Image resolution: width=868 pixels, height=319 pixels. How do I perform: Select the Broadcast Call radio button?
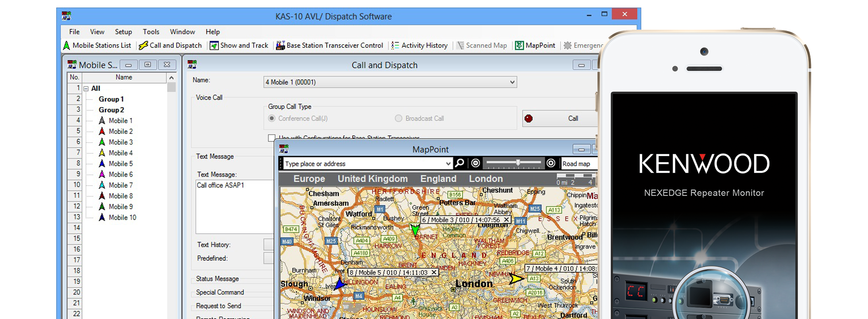coord(399,118)
